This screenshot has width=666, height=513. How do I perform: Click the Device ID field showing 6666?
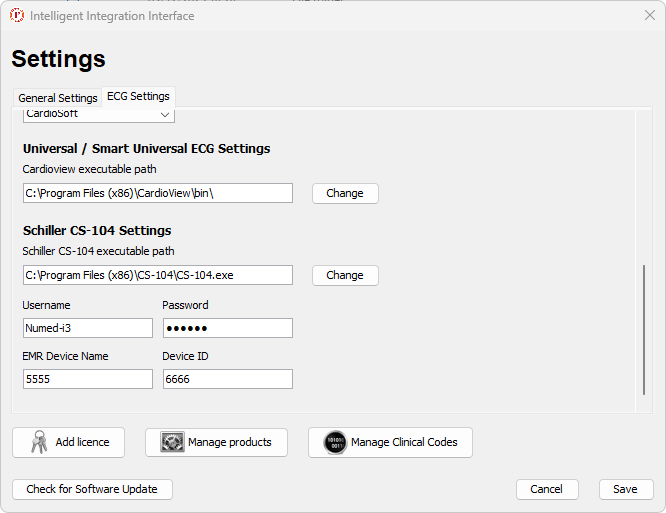point(227,379)
